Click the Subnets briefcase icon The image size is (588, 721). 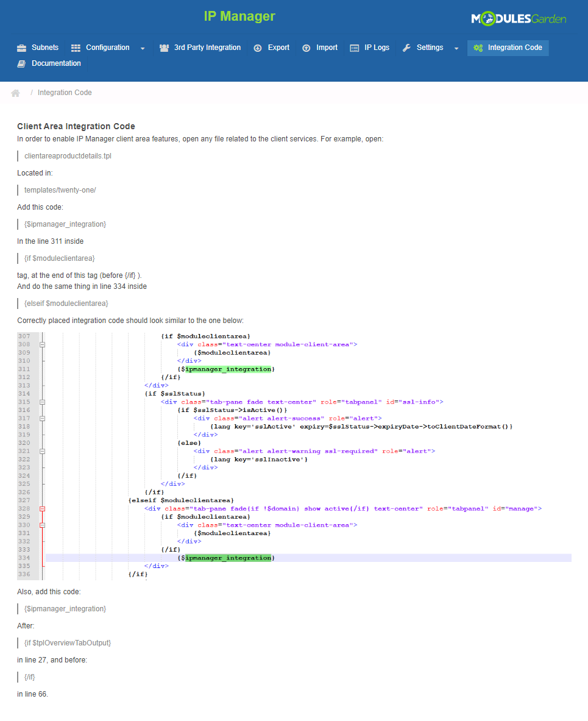[x=21, y=48]
